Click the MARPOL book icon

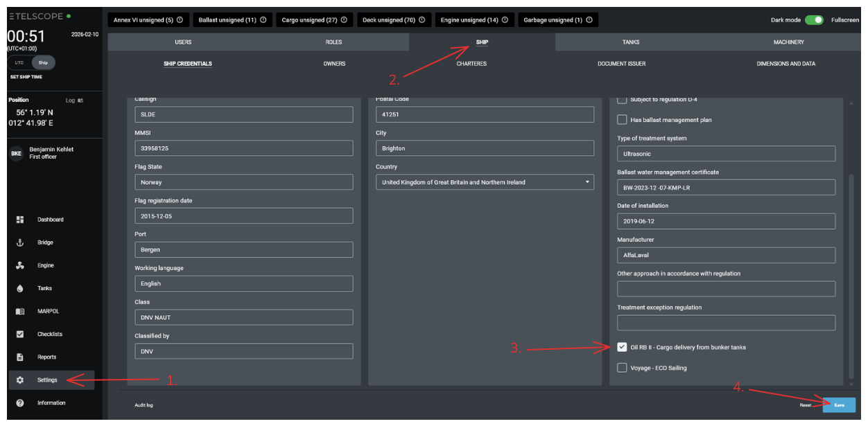point(20,311)
